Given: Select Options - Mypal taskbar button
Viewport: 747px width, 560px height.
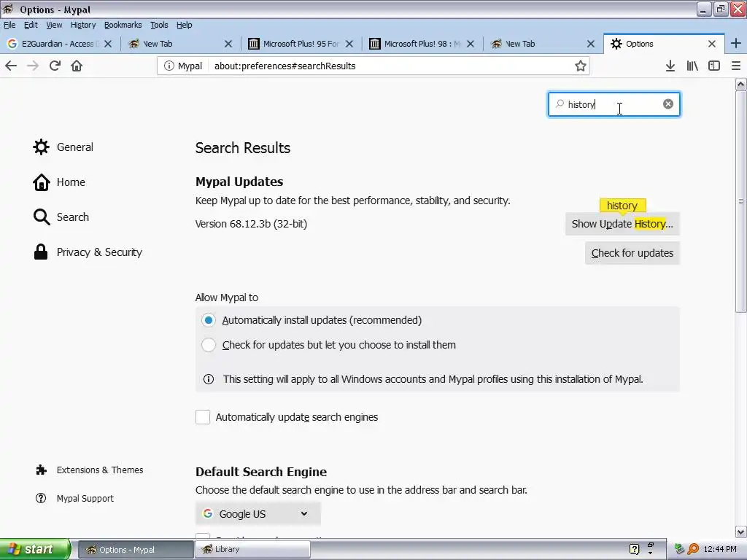Looking at the screenshot, I should click(x=136, y=549).
